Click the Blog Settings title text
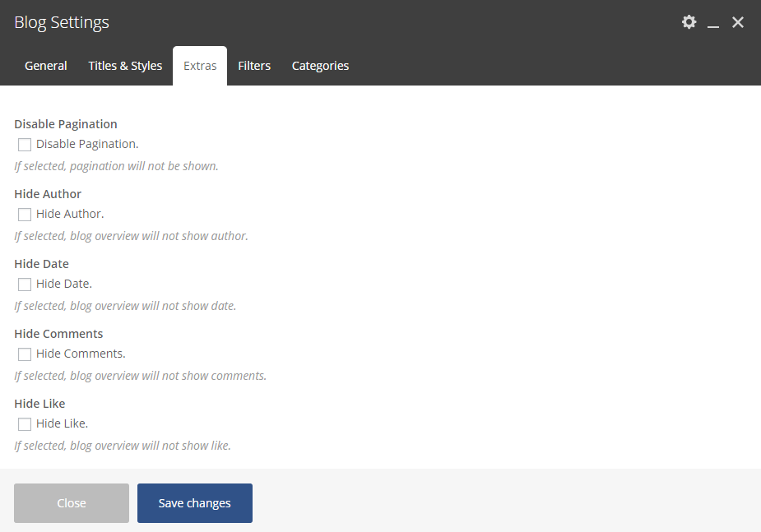Viewport: 761px width, 532px height. click(x=62, y=22)
